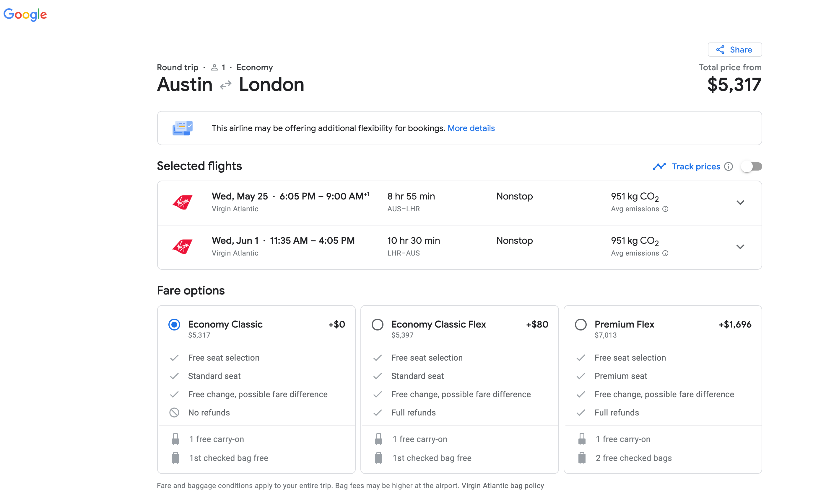Click the Track prices info icon
The height and width of the screenshot is (504, 839).
[729, 166]
